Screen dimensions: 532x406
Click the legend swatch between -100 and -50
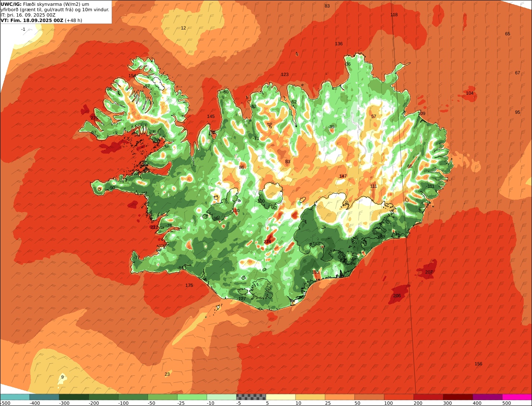[x=133, y=397]
